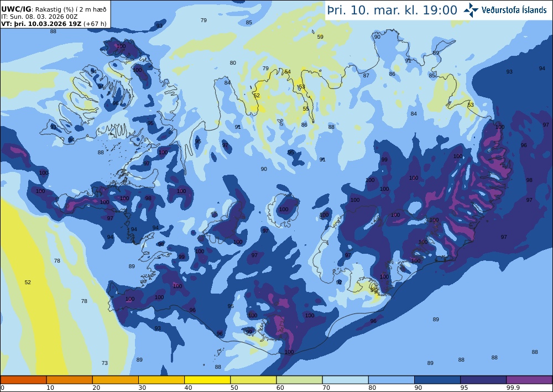This screenshot has width=553, height=392.
Task: Click the legend tick label '0'
Action: pos(2,388)
